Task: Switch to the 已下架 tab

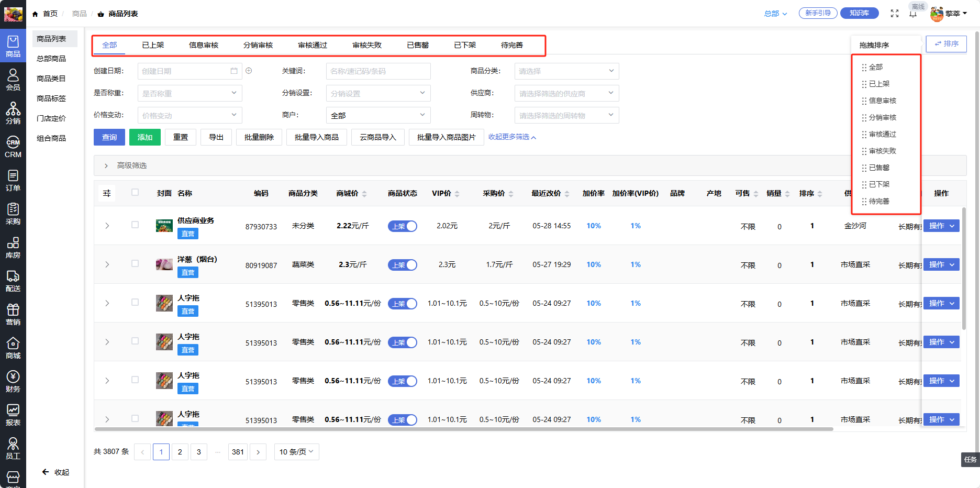Action: (465, 45)
